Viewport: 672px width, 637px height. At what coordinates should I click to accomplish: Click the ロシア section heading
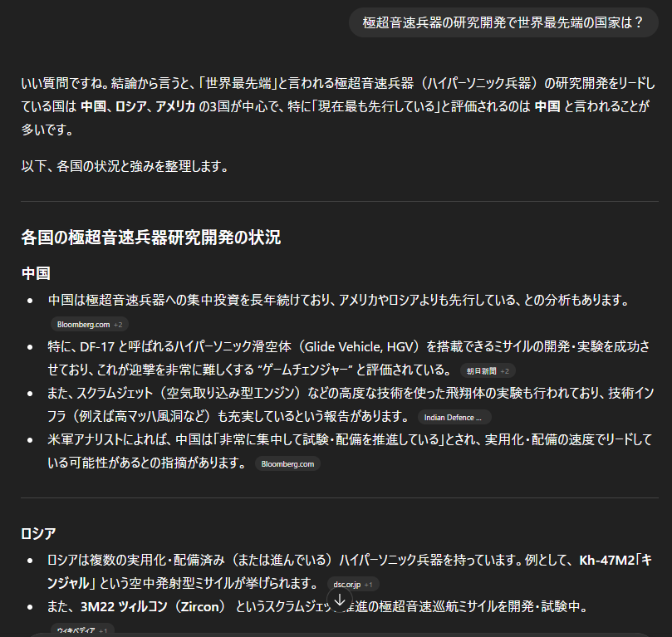coord(38,533)
